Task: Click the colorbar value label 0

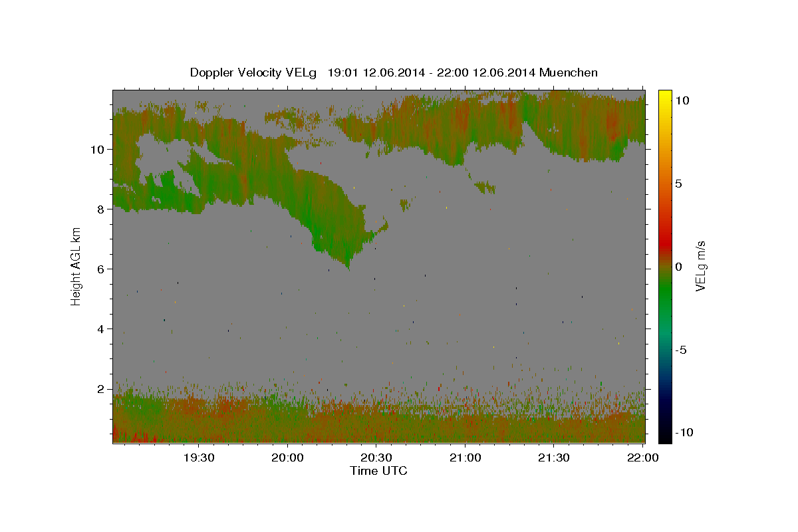Action: point(678,267)
